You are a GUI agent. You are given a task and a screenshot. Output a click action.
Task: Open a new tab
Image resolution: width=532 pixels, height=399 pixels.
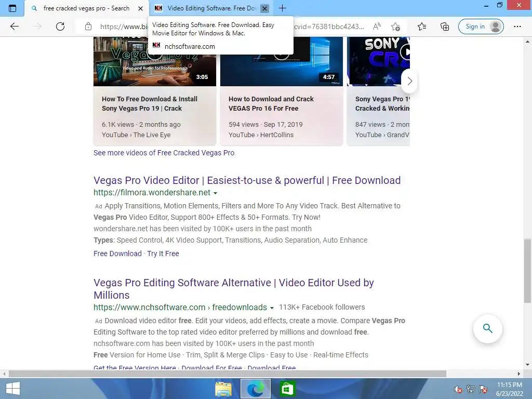282,8
